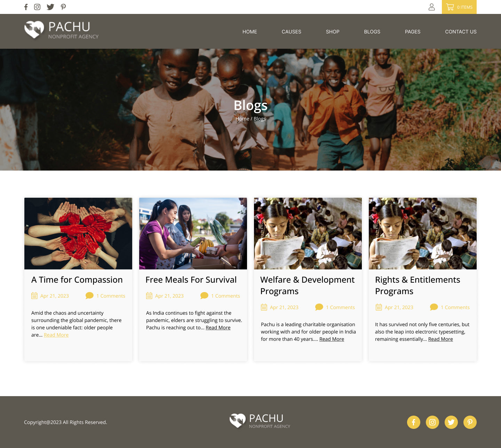The image size is (501, 448).
Task: Open the Pages navigation menu
Action: point(413,32)
